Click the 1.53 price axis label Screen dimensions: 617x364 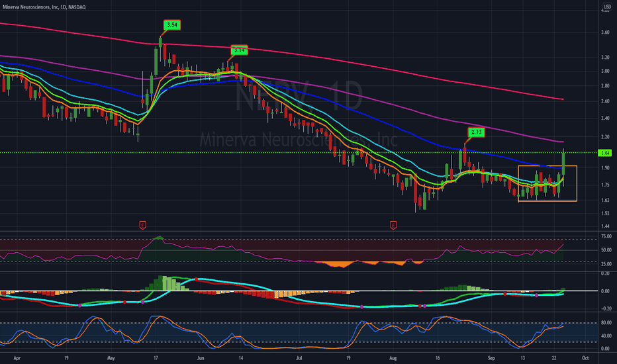pos(605,214)
